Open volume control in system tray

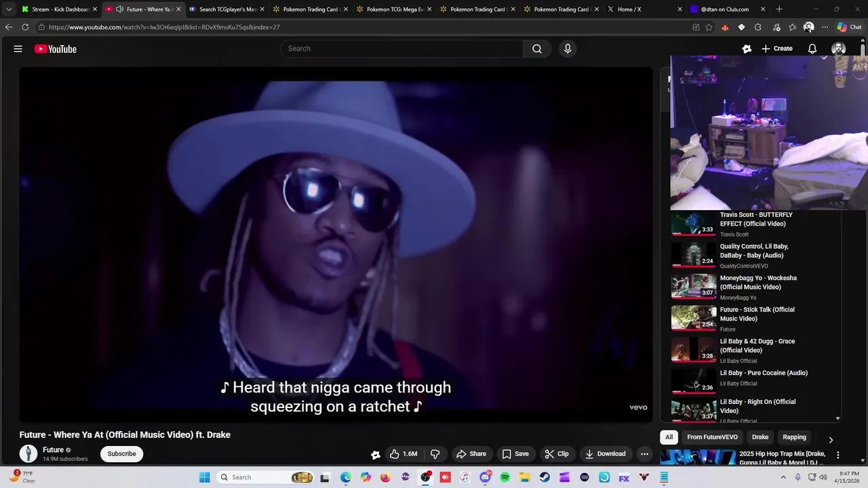point(823,477)
